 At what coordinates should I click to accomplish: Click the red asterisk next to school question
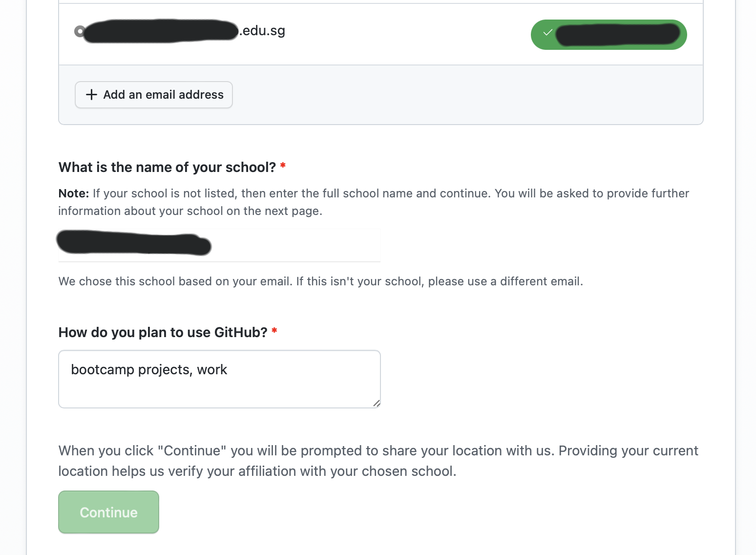pos(282,166)
